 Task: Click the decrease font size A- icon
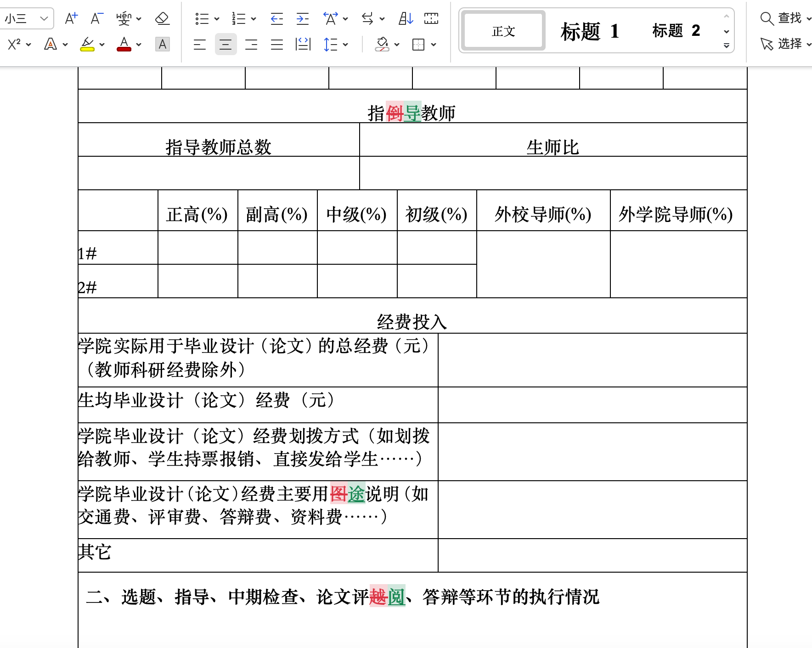pyautogui.click(x=97, y=18)
